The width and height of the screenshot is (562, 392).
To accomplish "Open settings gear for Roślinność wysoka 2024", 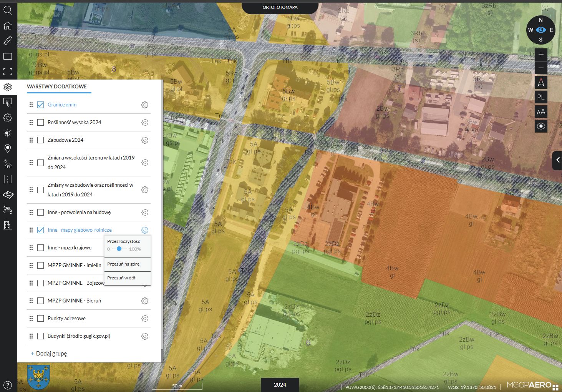I will point(145,123).
